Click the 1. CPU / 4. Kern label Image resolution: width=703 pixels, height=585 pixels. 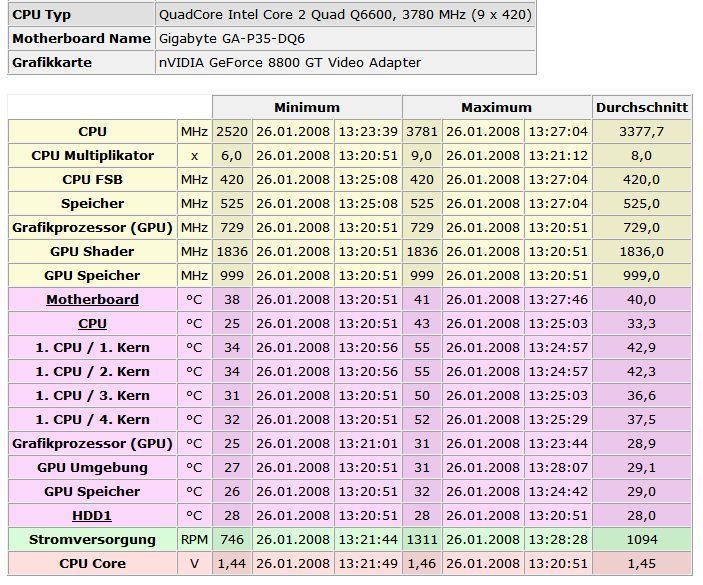pyautogui.click(x=92, y=420)
